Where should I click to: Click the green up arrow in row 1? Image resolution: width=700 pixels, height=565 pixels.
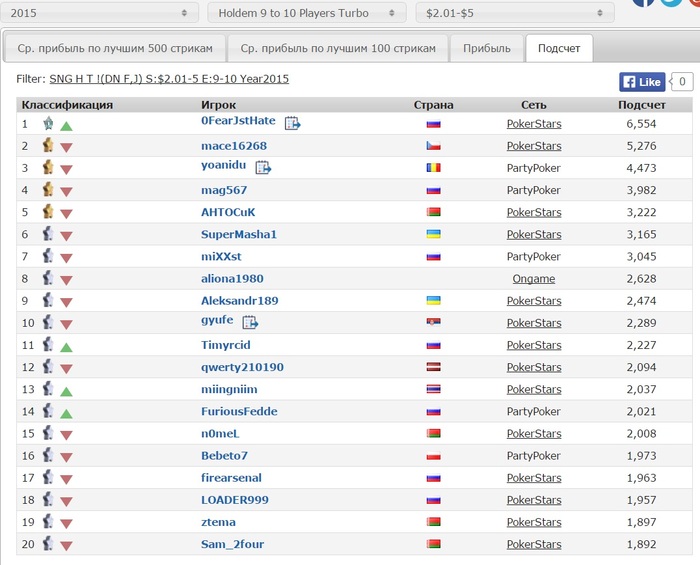[x=67, y=126]
